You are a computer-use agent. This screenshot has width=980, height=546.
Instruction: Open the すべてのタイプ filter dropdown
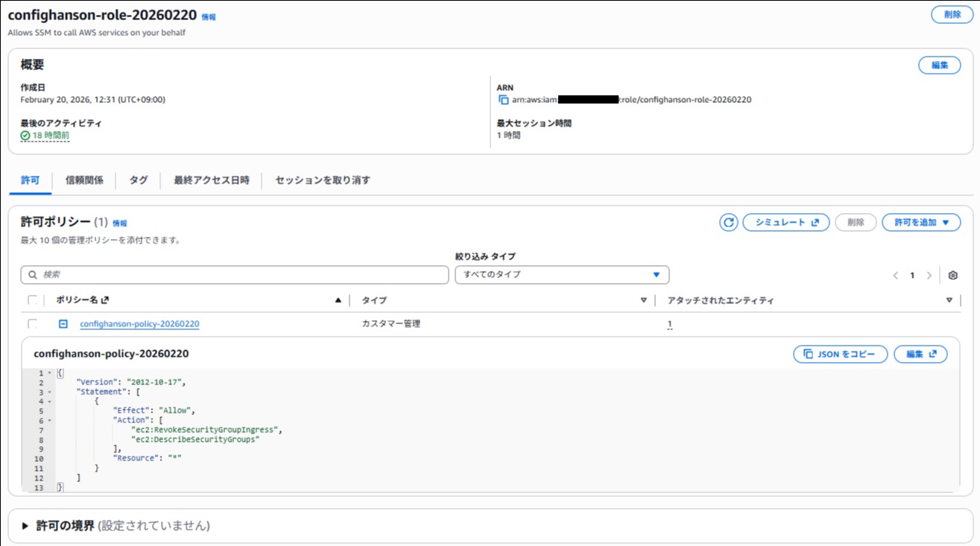pyautogui.click(x=562, y=275)
